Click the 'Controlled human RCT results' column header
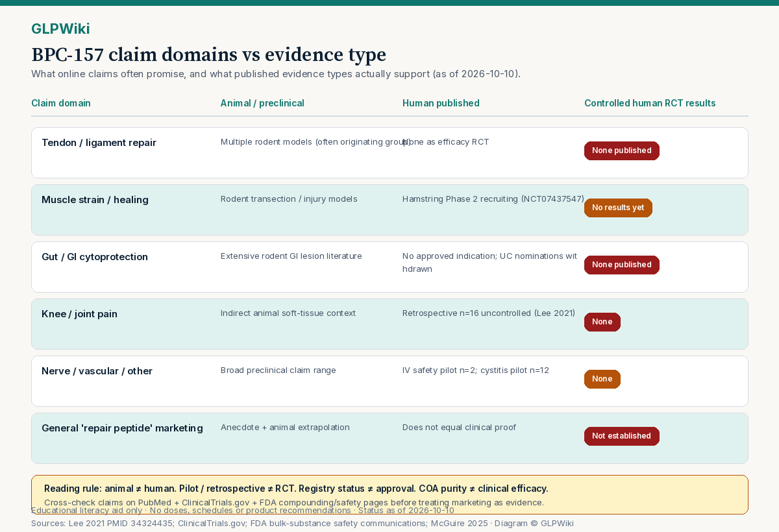 (x=650, y=103)
